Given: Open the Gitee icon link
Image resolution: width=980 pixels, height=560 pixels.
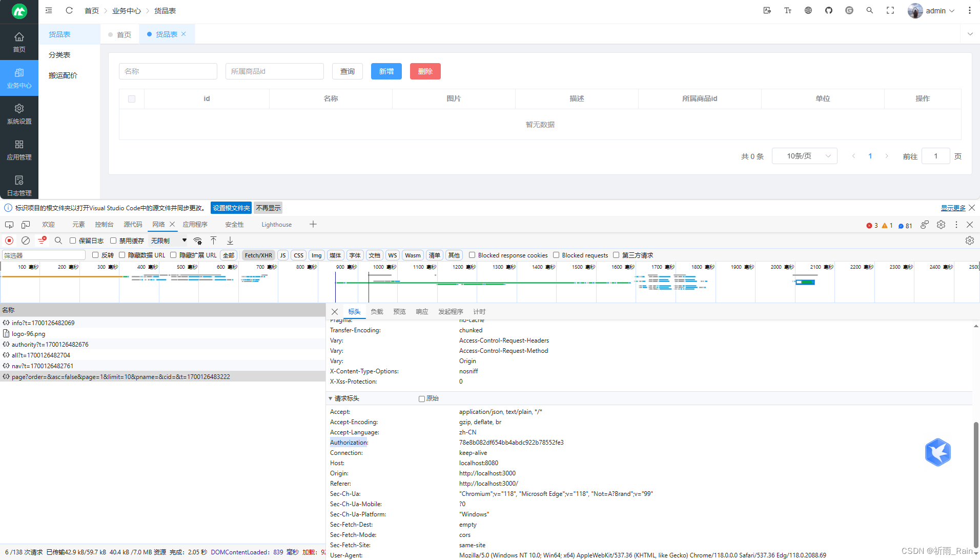Looking at the screenshot, I should pyautogui.click(x=849, y=10).
